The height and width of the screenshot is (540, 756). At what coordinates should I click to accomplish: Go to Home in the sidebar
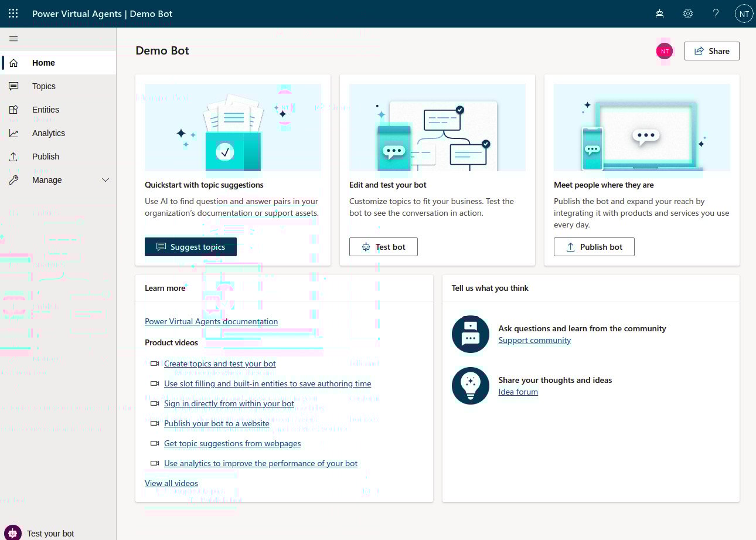click(59, 63)
